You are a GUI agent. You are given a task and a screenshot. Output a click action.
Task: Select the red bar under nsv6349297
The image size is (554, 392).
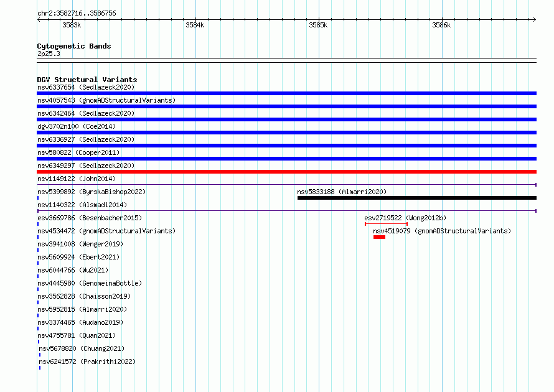coord(286,172)
